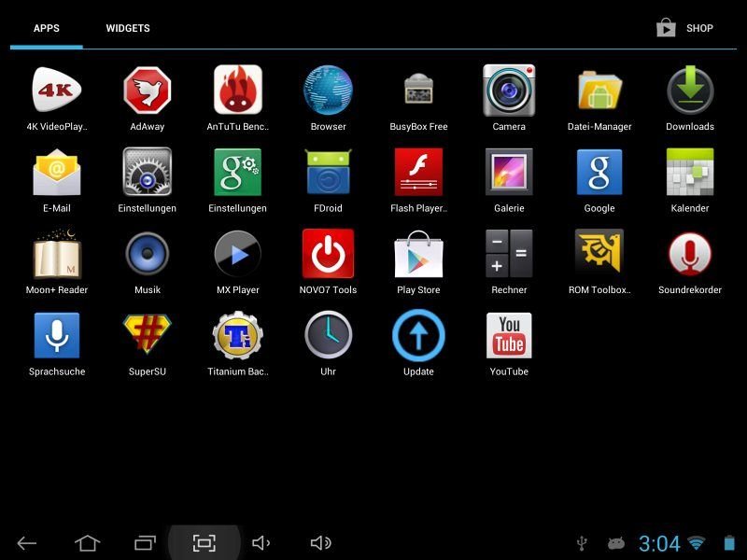
Task: Open Datei-Manager file manager
Action: 599,90
